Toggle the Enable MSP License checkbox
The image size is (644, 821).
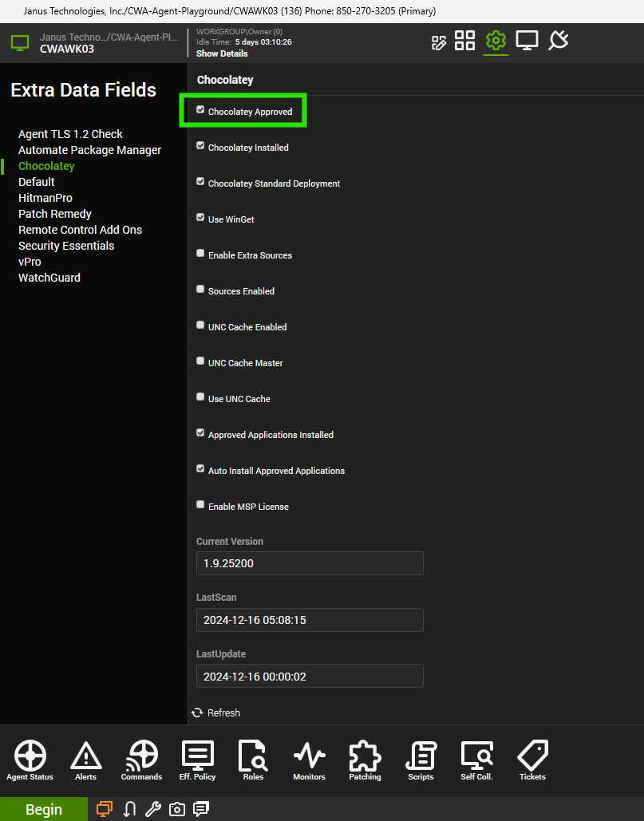tap(200, 505)
